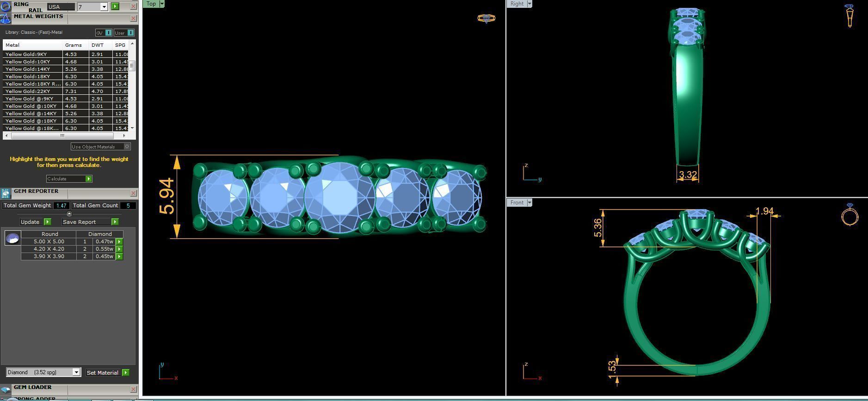Click the ring orientation icon in Front viewport
Viewport: 868px width, 401px height.
pos(850,214)
